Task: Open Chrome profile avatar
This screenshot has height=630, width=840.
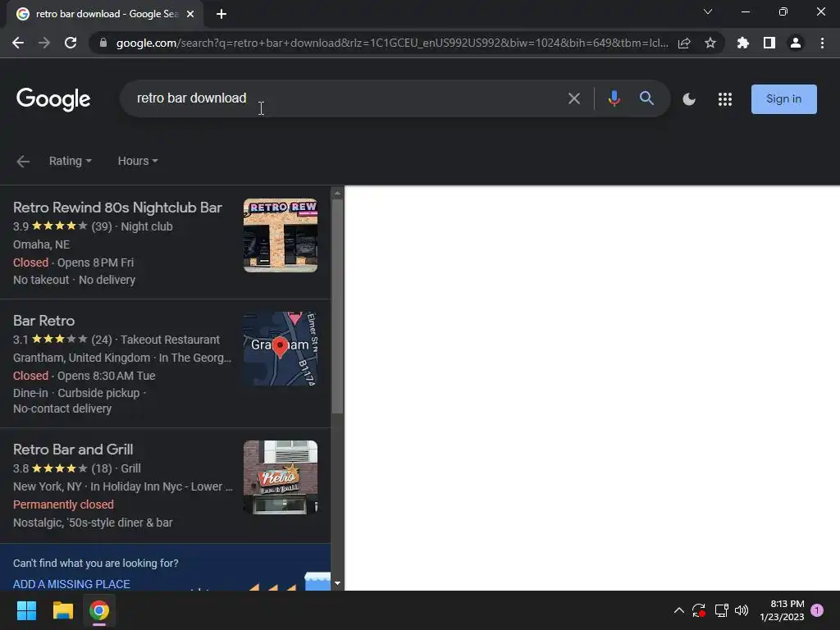Action: click(x=796, y=43)
